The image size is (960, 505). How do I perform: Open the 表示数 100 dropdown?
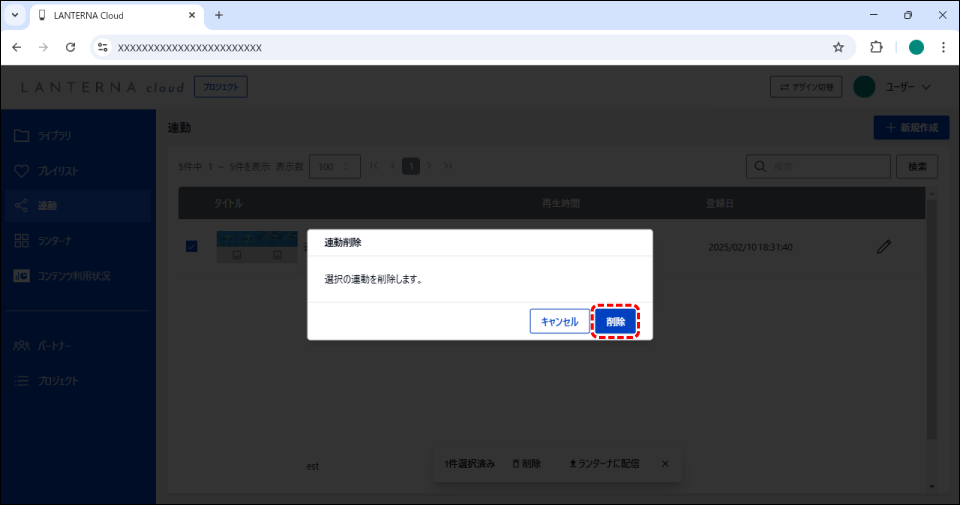[335, 166]
